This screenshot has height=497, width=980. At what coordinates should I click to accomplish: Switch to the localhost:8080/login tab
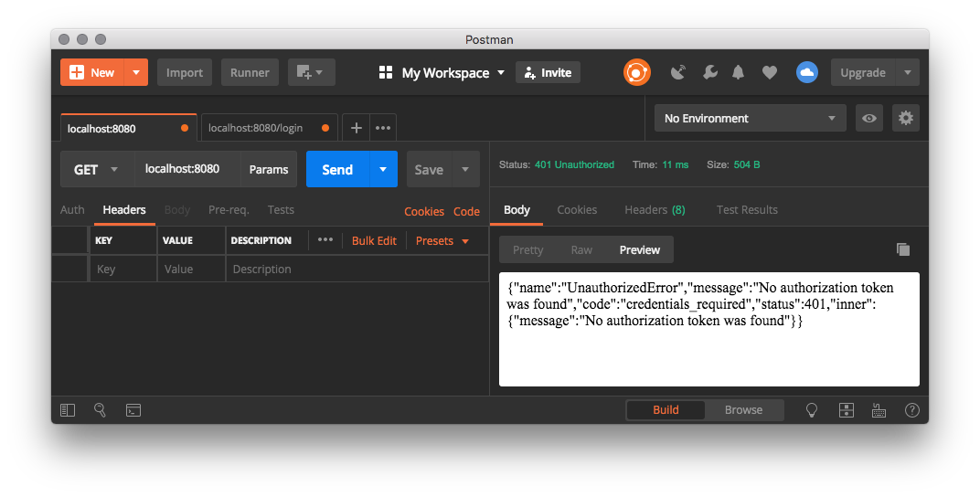pos(269,128)
